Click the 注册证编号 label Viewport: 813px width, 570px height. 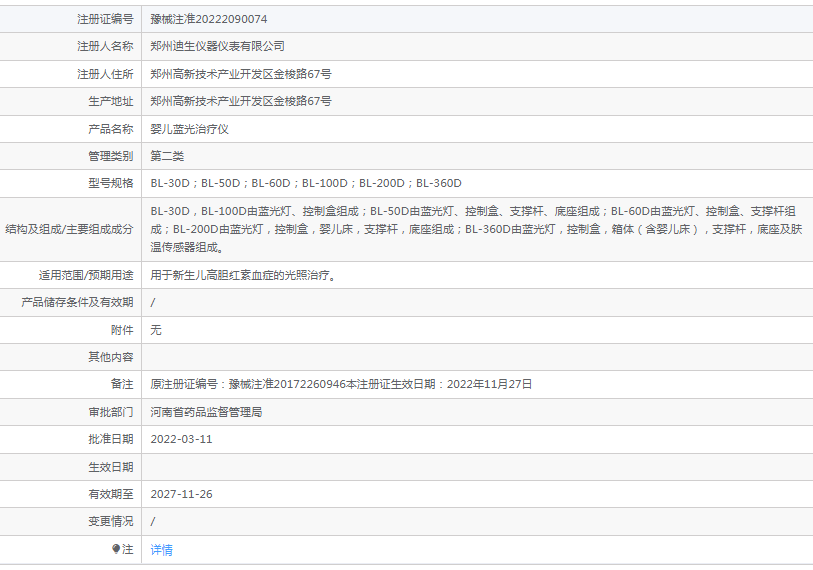105,19
